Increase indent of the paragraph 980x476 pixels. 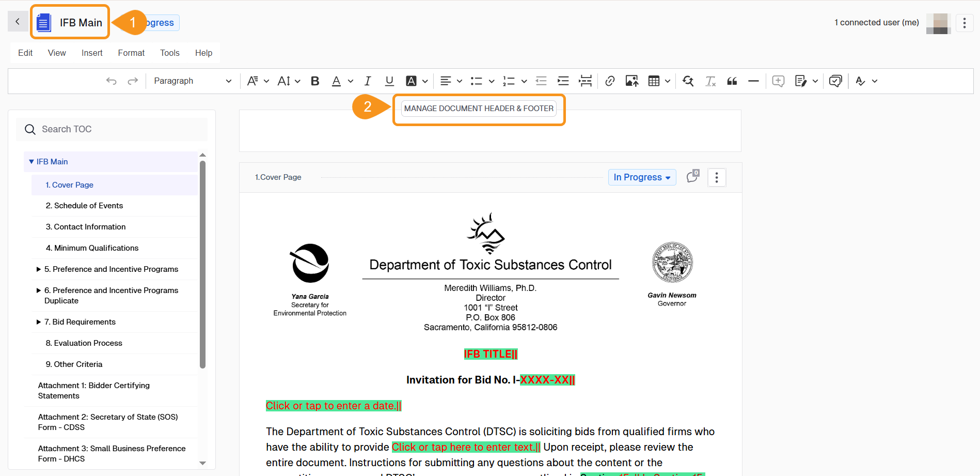tap(563, 81)
